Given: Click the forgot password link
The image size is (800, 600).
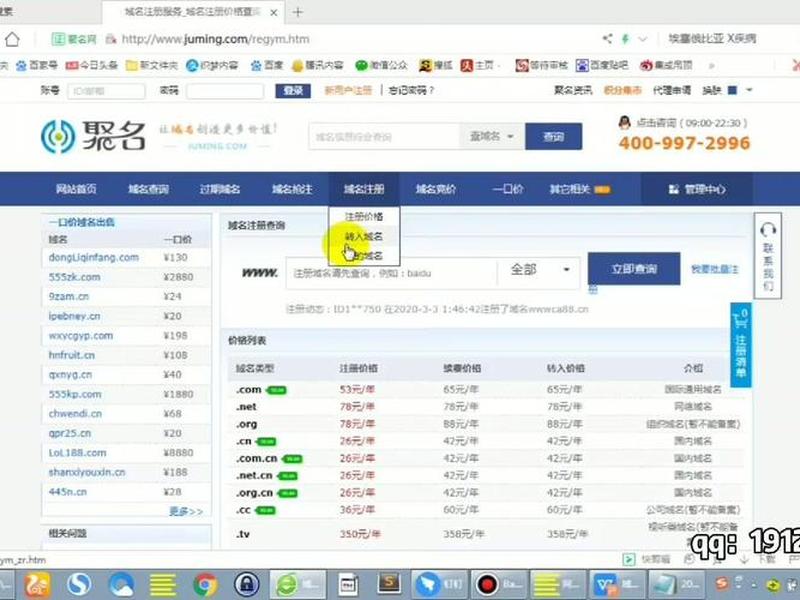Looking at the screenshot, I should pos(411,90).
